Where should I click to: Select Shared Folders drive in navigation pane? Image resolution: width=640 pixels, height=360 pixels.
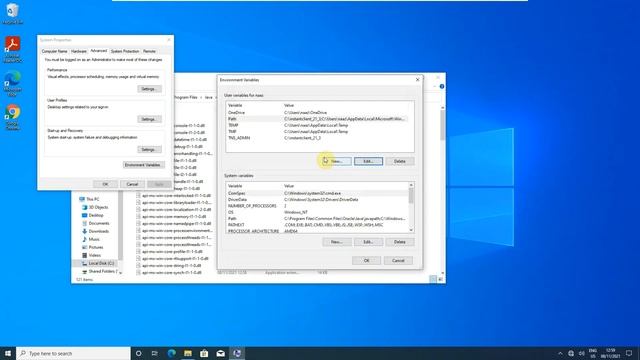click(99, 271)
